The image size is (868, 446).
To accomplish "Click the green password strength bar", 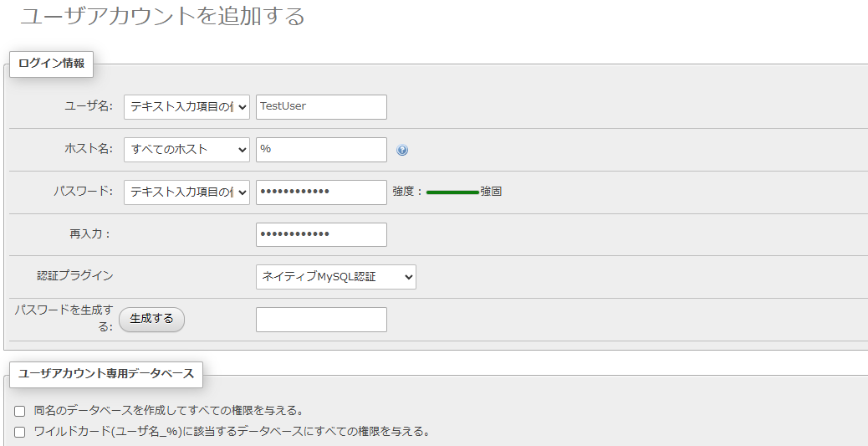I will [452, 192].
